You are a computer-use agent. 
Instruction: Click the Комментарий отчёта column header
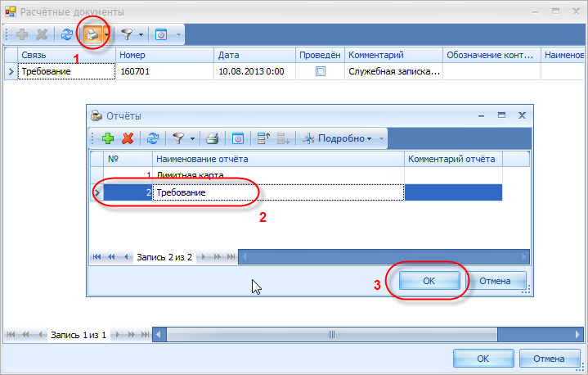click(x=453, y=159)
